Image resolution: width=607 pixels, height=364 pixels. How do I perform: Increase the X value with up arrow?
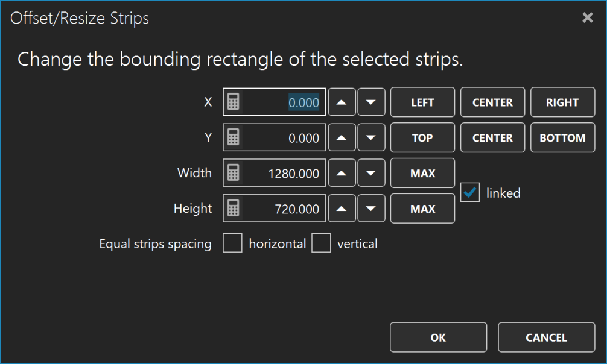[x=342, y=102]
